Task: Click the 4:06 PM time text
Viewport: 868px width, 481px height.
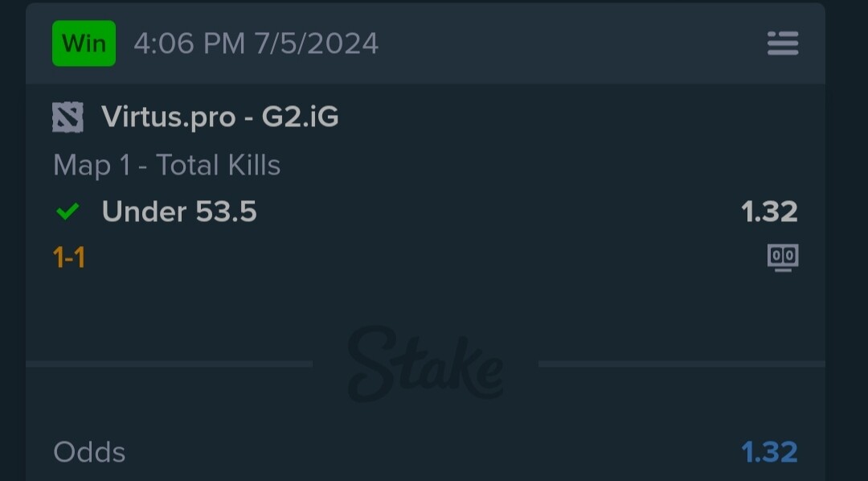Action: tap(190, 43)
